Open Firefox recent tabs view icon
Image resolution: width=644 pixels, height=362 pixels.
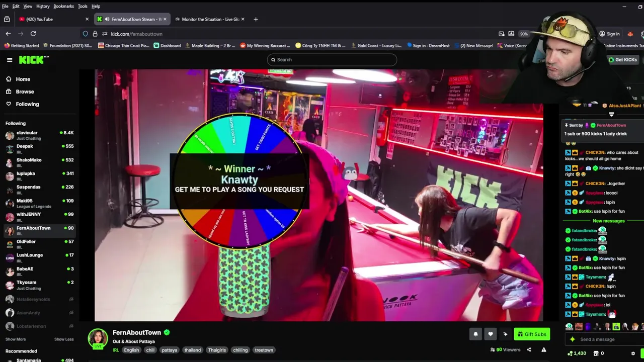coord(7,19)
